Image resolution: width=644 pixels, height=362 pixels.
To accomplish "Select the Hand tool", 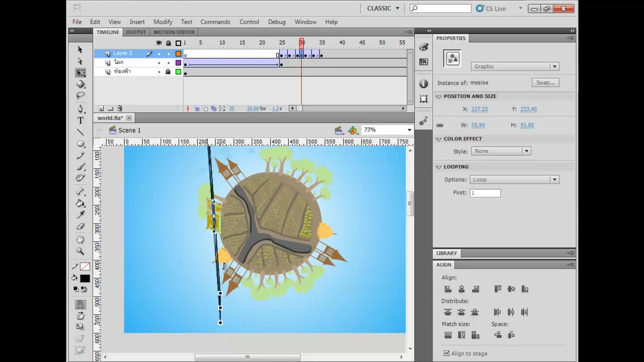I will tap(80, 239).
